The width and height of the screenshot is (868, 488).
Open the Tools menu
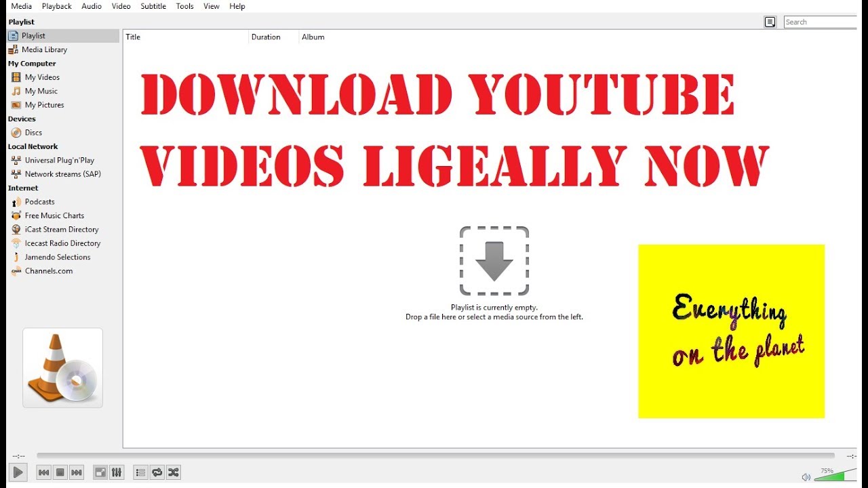pyautogui.click(x=184, y=6)
